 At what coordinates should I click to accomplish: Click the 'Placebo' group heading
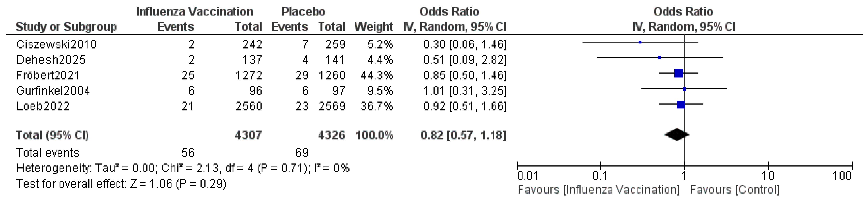coord(303,11)
